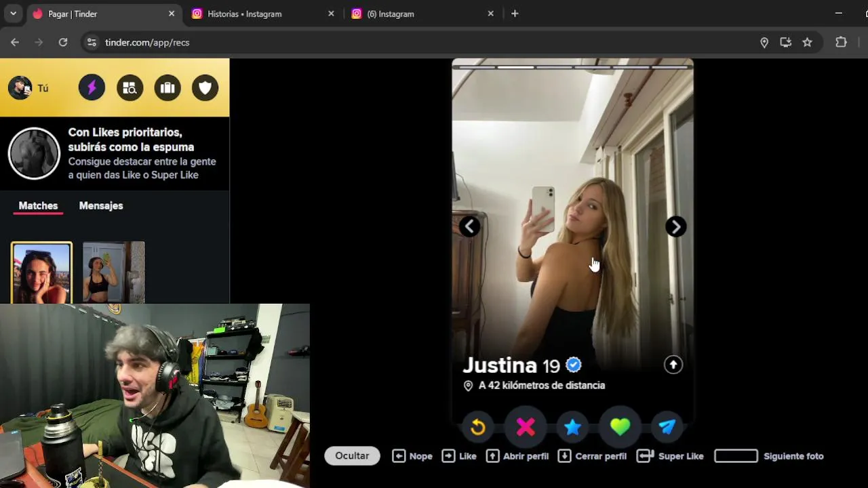The width and height of the screenshot is (868, 488).
Task: Click the install app icon in address bar
Action: 785,42
